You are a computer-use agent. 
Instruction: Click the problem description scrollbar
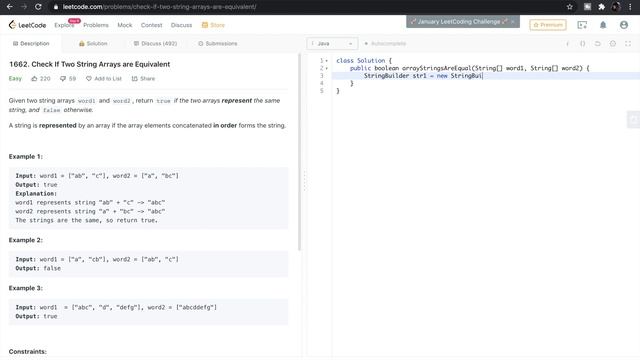pyautogui.click(x=300, y=152)
